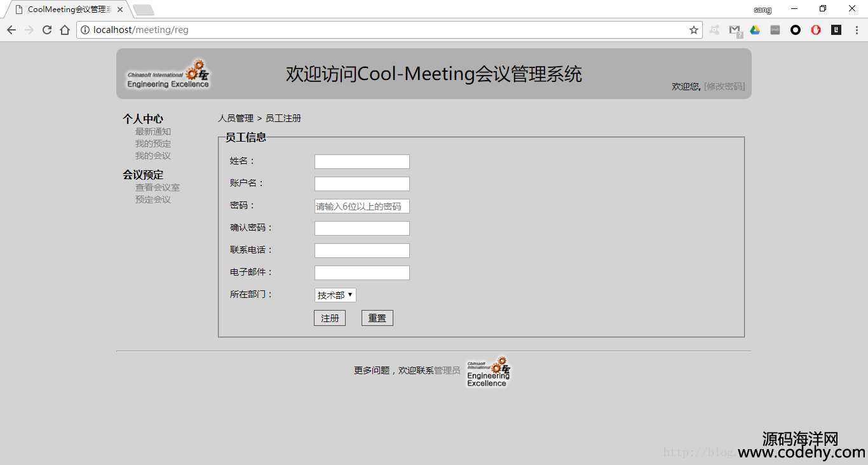Open a new browser tab

[144, 10]
